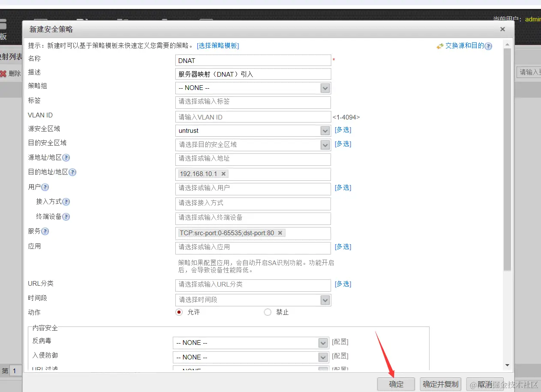Remove the 192.168.10.1 destination address tag
This screenshot has height=392, width=541.
pos(223,174)
